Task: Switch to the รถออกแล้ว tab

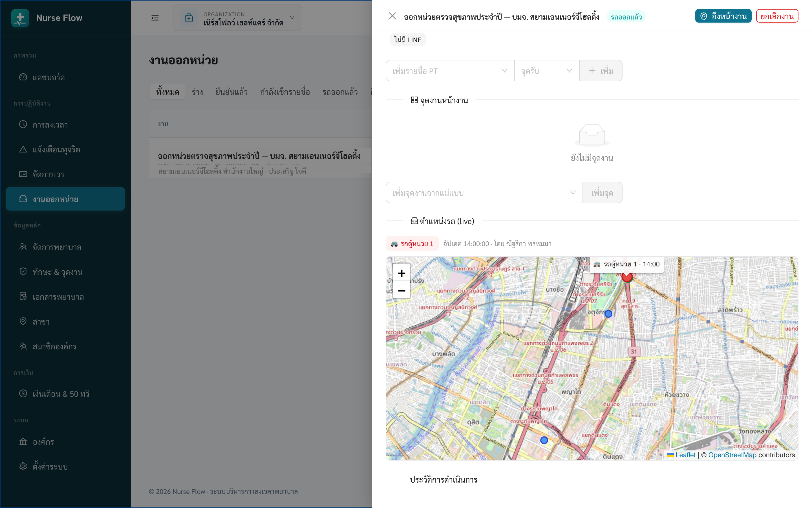Action: pyautogui.click(x=340, y=92)
